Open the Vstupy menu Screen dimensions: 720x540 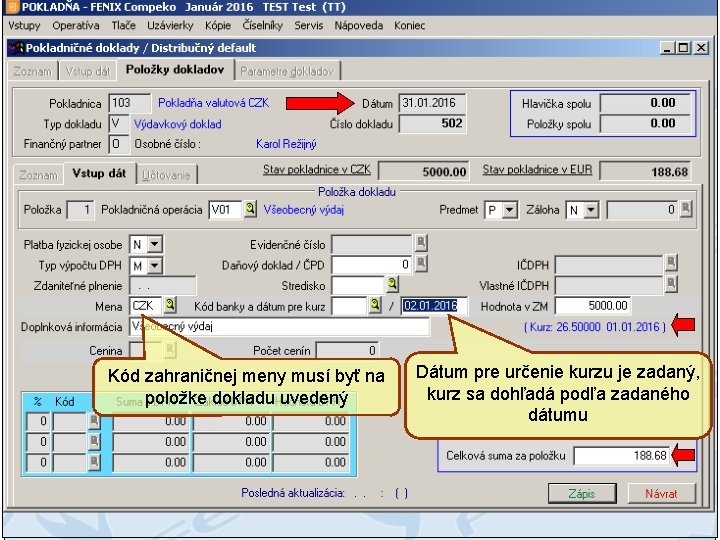pos(24,25)
